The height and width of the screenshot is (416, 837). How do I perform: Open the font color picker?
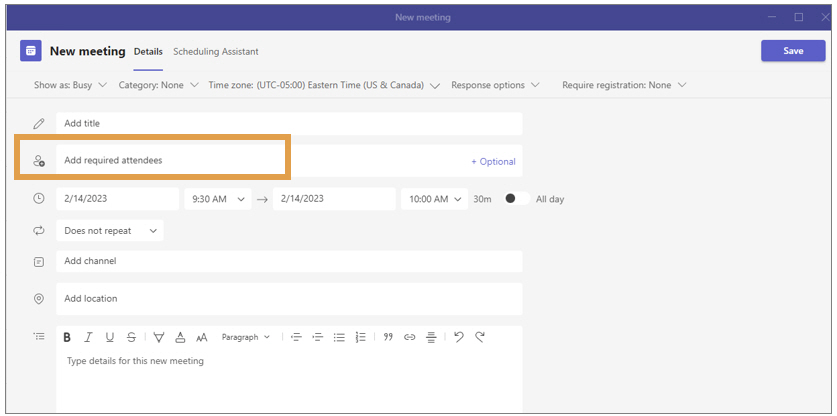point(180,338)
